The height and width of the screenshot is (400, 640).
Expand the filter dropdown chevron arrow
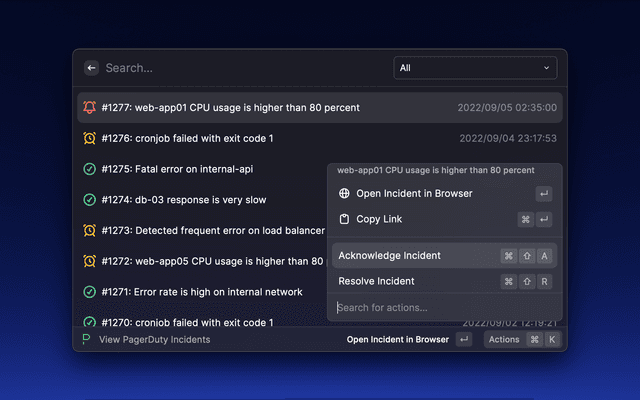tap(546, 68)
